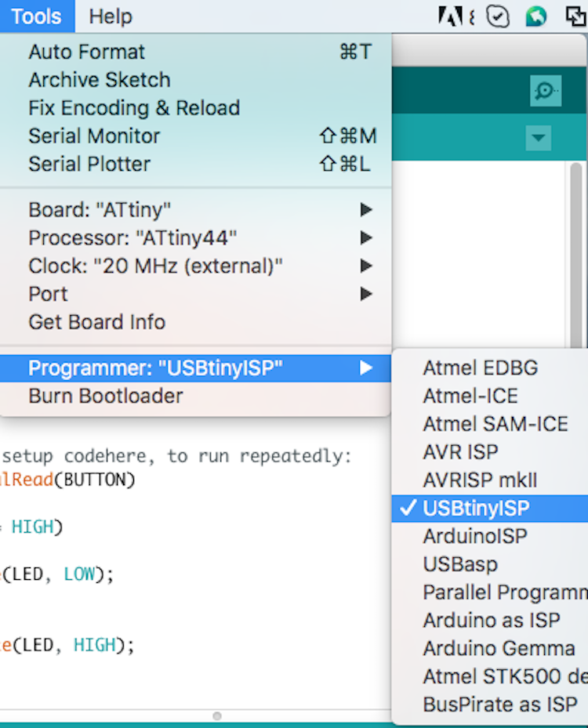Expand Programmer: "USBtinyISP" submenu

pyautogui.click(x=195, y=368)
